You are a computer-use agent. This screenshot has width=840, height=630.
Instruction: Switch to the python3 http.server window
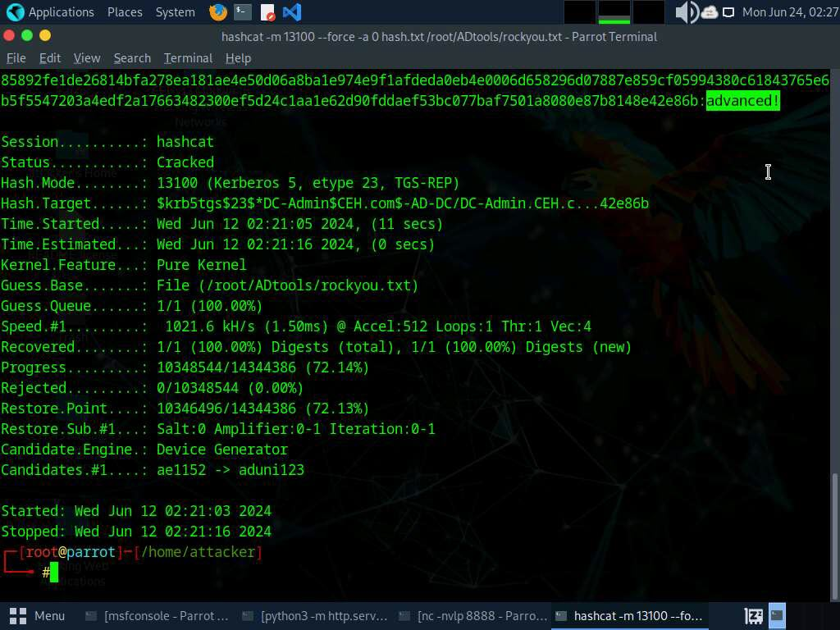pos(313,615)
